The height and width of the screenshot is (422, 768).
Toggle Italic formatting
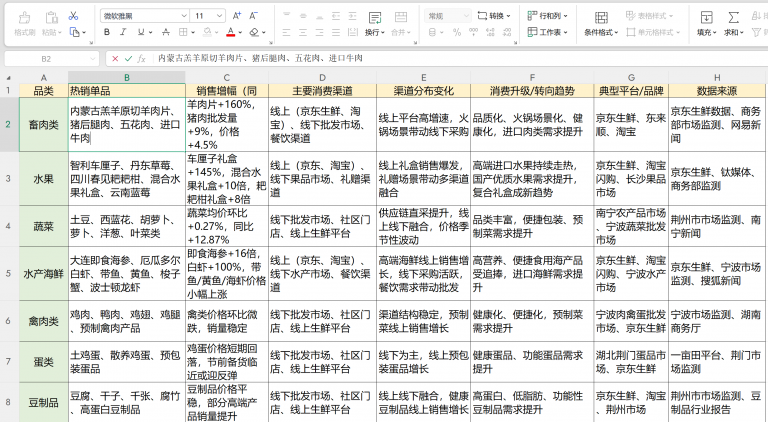(123, 32)
